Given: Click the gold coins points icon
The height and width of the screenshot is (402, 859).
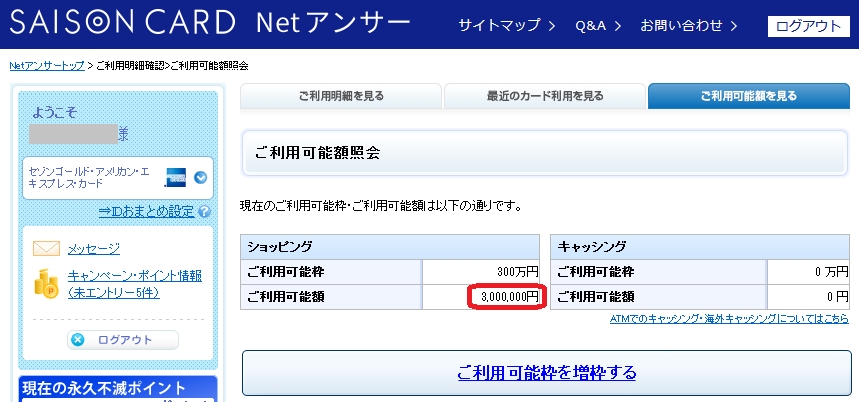Looking at the screenshot, I should 47,283.
